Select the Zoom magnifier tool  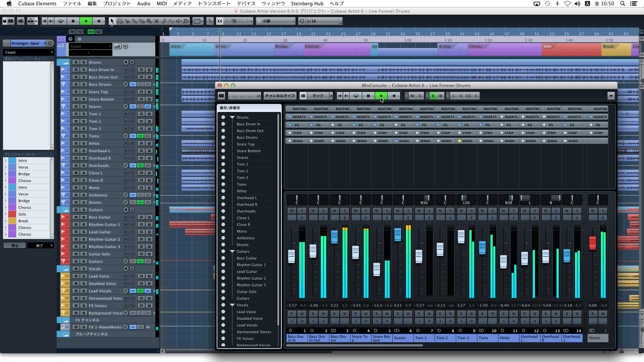click(149, 21)
